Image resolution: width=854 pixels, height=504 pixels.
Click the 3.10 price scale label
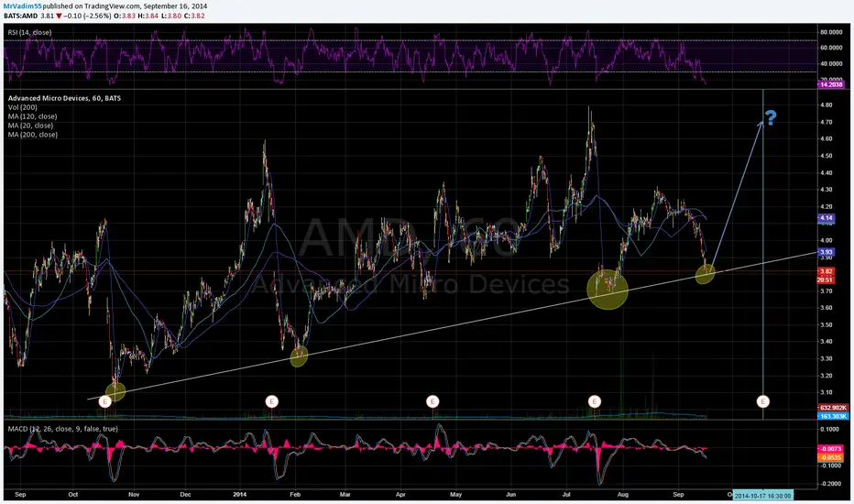point(826,392)
